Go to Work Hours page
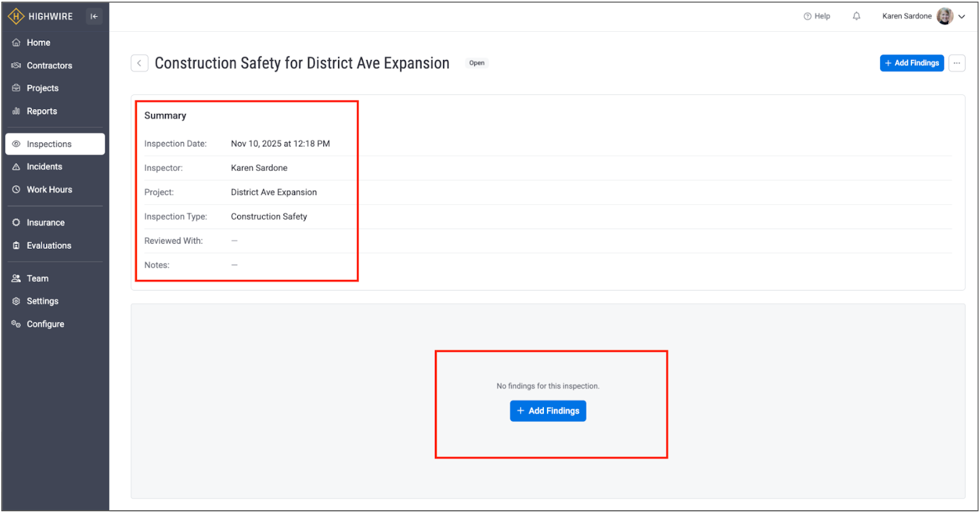 click(x=49, y=190)
